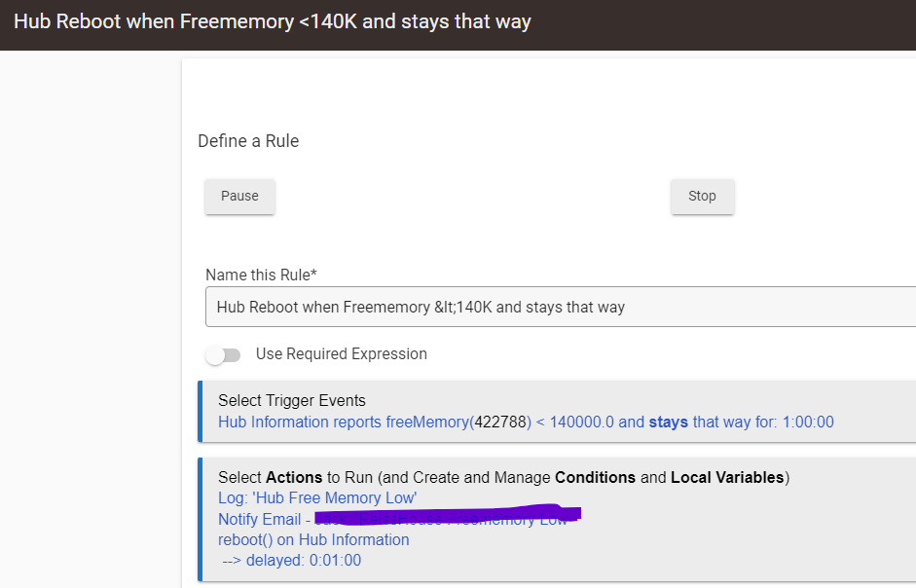Open the Select Trigger Events section heading

tap(291, 400)
